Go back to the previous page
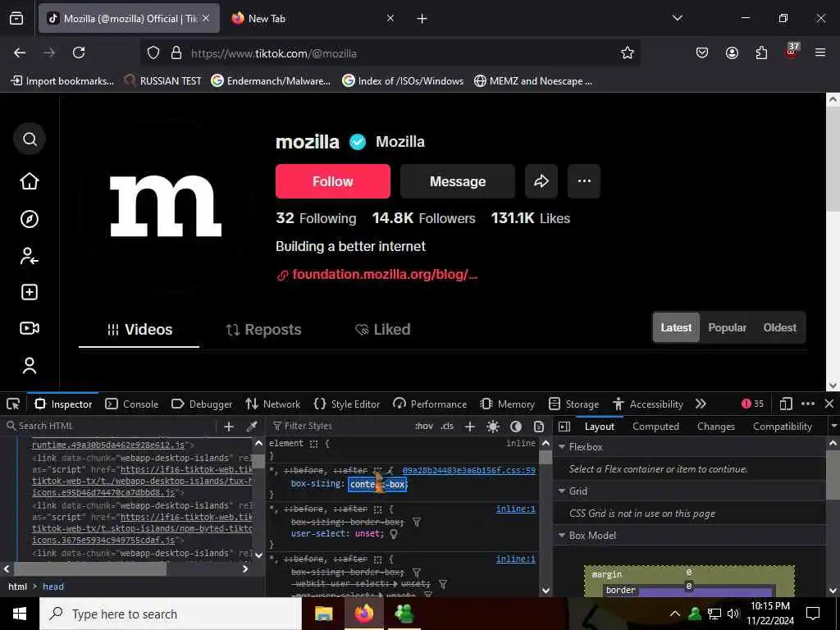 click(20, 52)
